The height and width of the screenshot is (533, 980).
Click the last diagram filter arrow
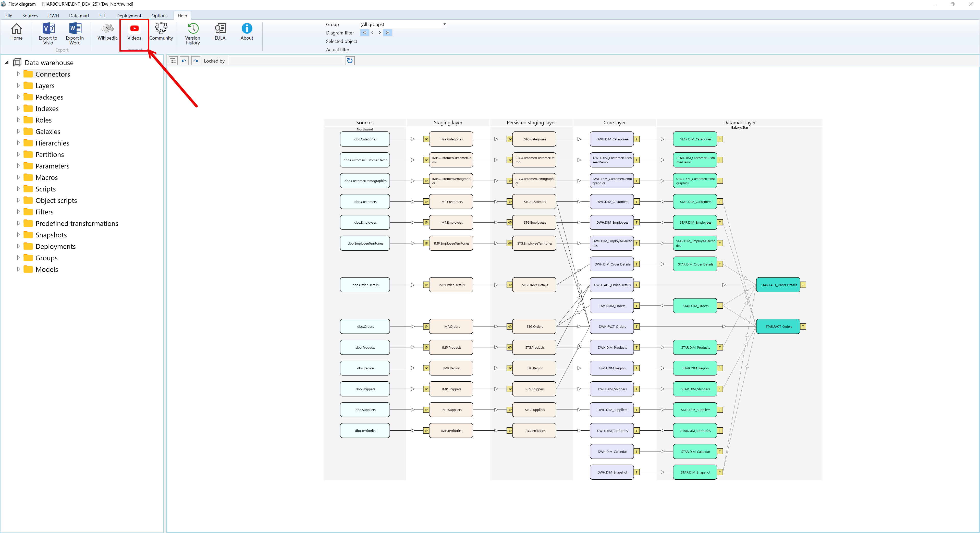[x=387, y=33]
